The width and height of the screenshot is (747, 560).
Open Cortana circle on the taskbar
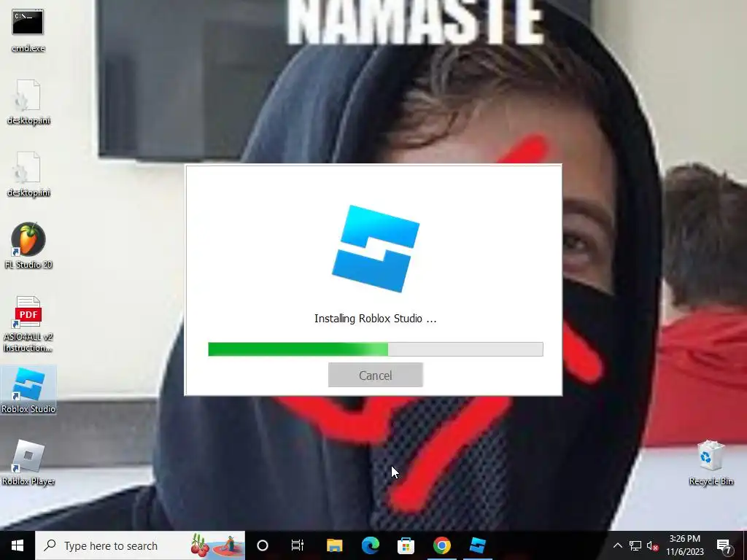point(263,545)
